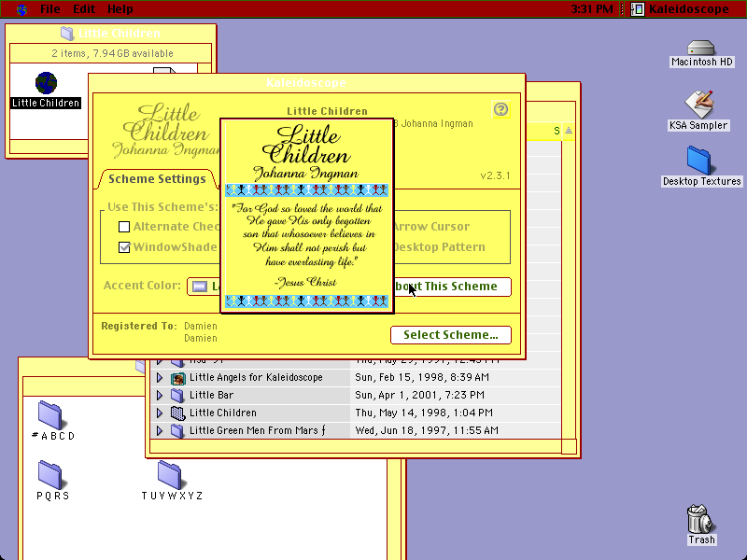Open the File menu
The image size is (747, 560).
pos(50,9)
